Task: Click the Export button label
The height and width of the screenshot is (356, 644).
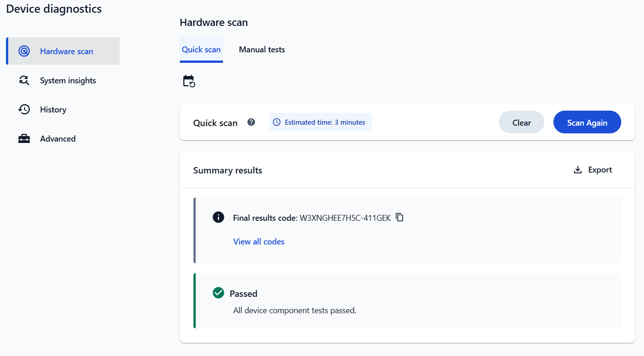Action: pos(600,170)
